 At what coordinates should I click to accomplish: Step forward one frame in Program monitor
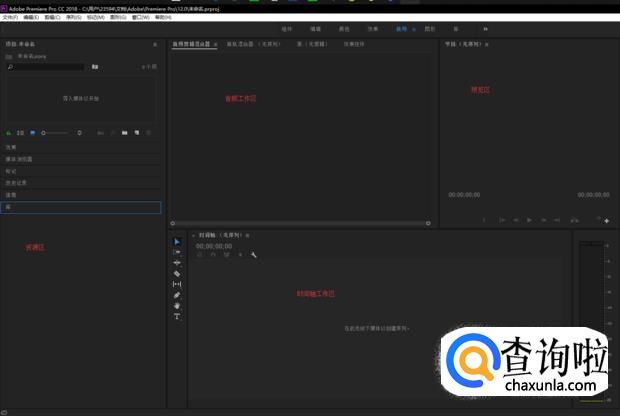pos(543,220)
